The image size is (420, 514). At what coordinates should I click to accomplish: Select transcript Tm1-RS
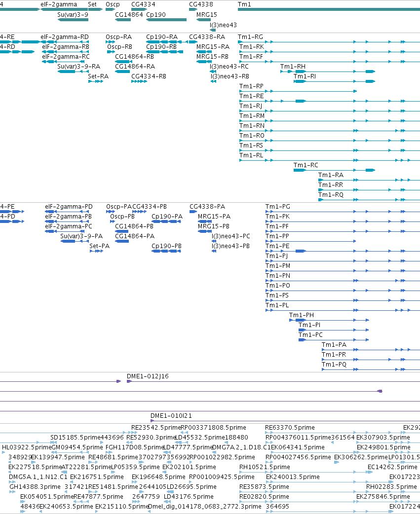pos(330,150)
